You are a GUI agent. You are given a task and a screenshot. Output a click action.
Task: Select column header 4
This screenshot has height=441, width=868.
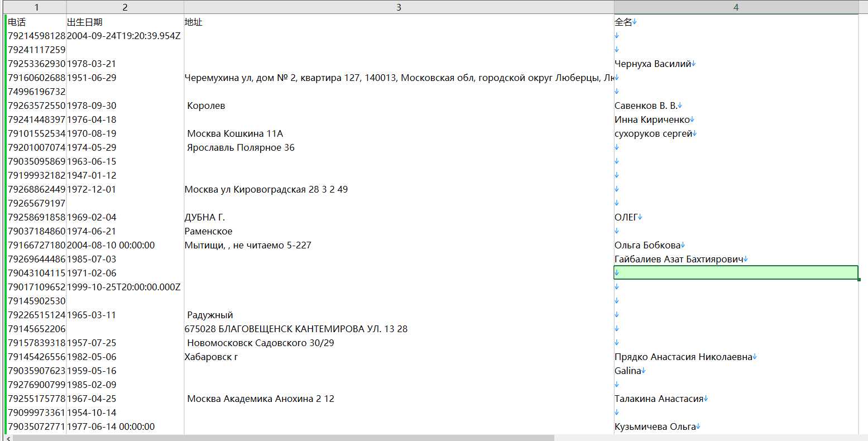tap(736, 7)
